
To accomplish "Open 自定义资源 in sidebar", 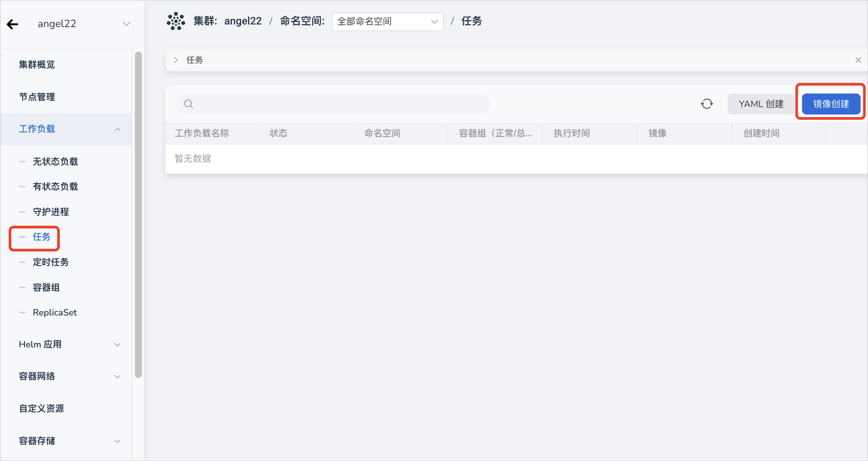I will point(41,409).
